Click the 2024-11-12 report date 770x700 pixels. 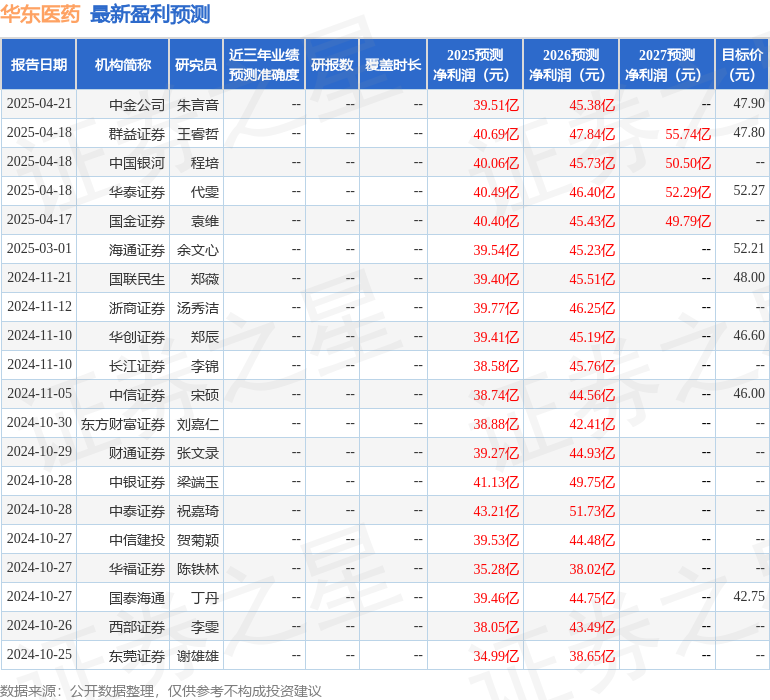(x=39, y=306)
